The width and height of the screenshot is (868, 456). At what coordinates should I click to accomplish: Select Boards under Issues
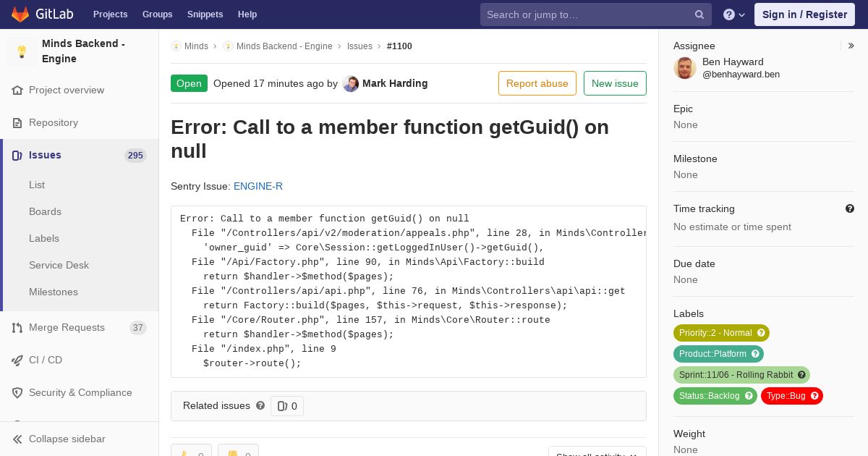point(45,211)
